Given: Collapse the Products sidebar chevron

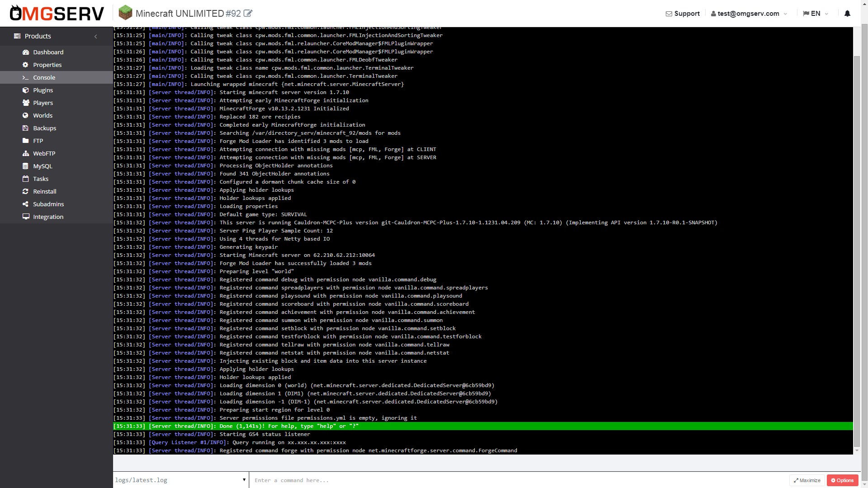Looking at the screenshot, I should (95, 36).
